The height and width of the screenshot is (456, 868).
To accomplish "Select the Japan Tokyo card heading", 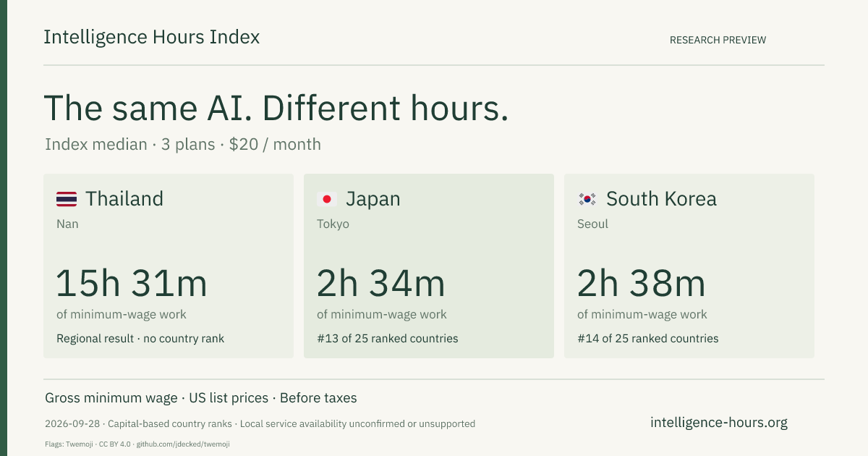I will [x=373, y=199].
